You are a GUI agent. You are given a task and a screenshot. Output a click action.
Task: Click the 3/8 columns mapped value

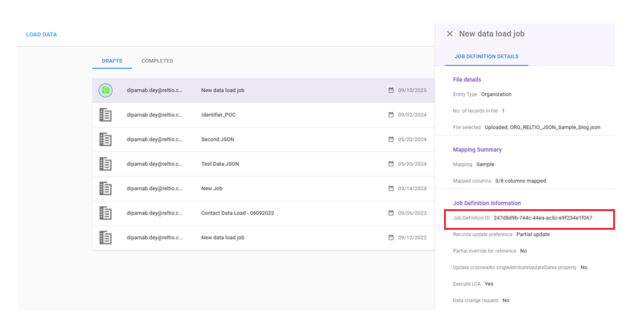520,181
